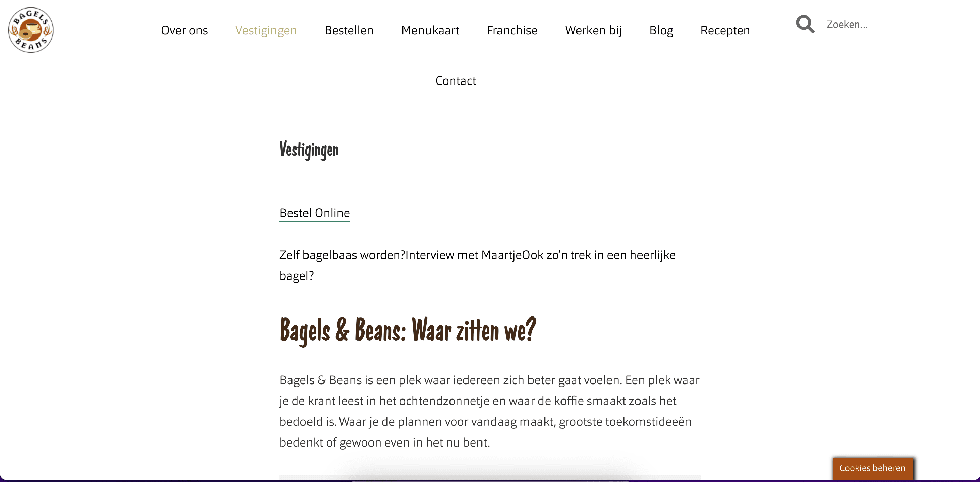Click the Zelf bagelbaas worden link
This screenshot has width=980, height=482.
(x=342, y=255)
